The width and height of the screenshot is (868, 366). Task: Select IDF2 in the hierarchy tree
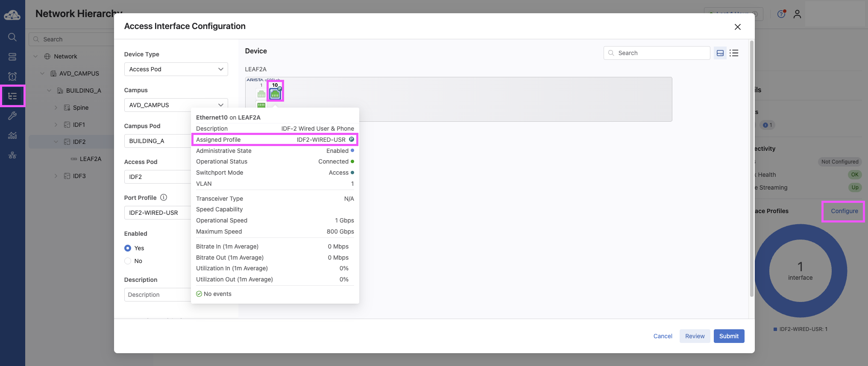tap(79, 142)
